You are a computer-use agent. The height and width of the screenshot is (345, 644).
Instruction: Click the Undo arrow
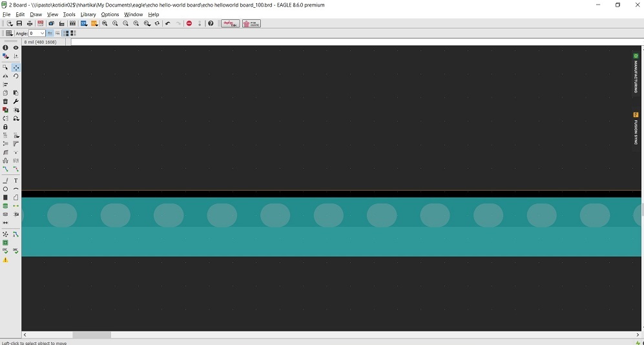point(167,23)
